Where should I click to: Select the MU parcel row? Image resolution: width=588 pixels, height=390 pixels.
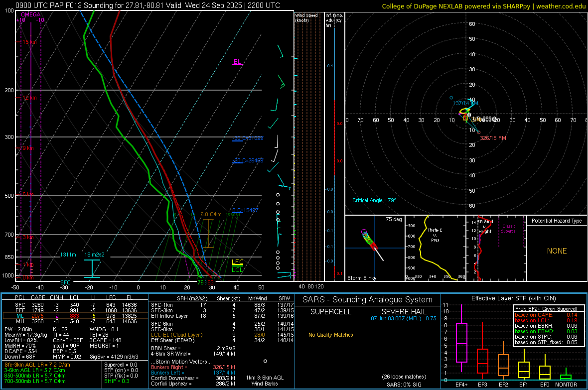click(x=75, y=321)
